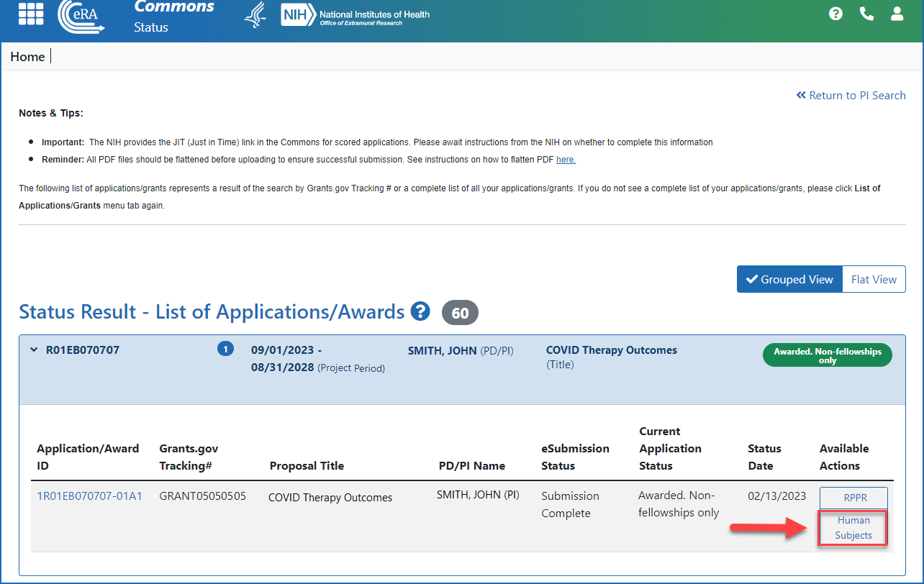The image size is (924, 584).
Task: Click the Current Application Status column header
Action: (670, 448)
